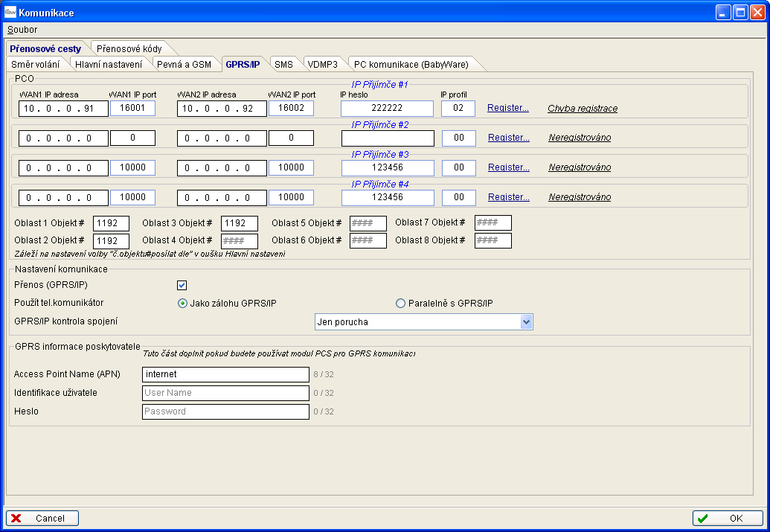Click Neregistrováno status for receiver #3

(x=580, y=167)
